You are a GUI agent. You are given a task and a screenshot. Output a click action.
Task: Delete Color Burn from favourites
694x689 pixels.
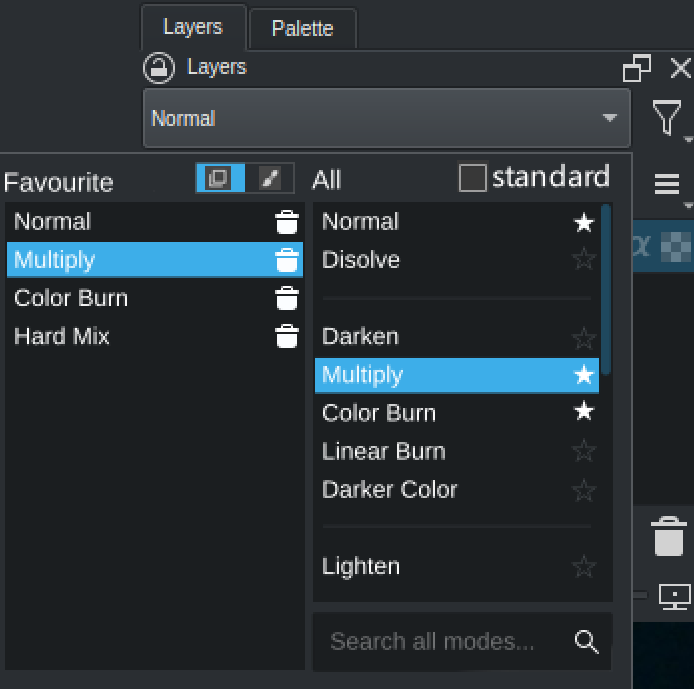287,298
